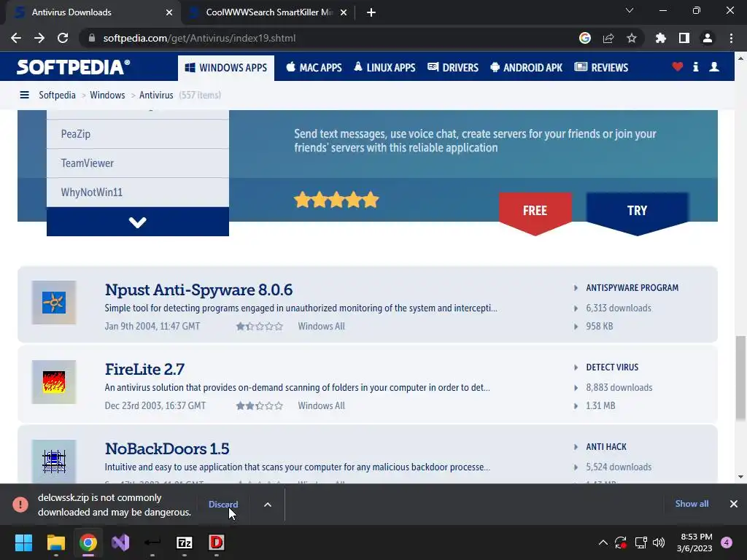Image resolution: width=747 pixels, height=560 pixels.
Task: Click Show all downloads
Action: [692, 503]
